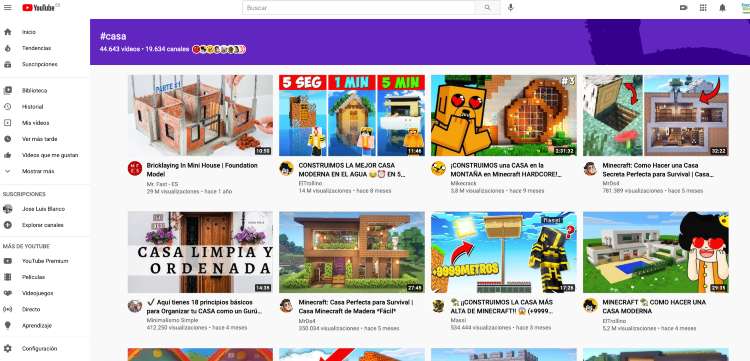Open Aquí tienes 18 principios básicos title

204,307
